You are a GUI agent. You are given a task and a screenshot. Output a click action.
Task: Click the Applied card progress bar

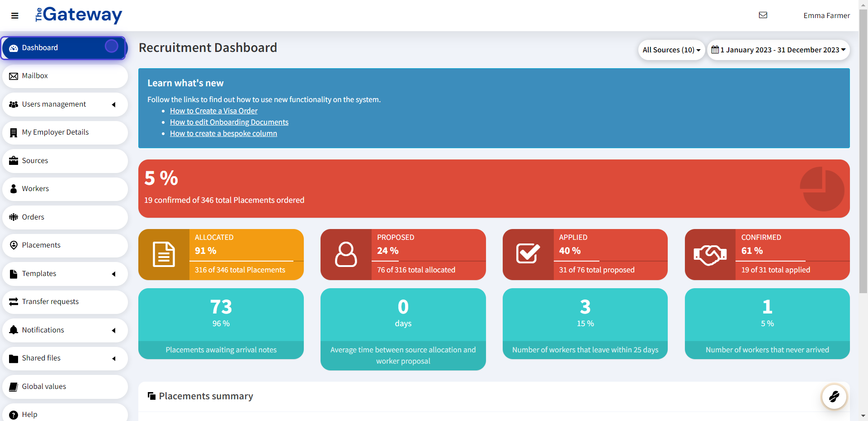[611, 261]
